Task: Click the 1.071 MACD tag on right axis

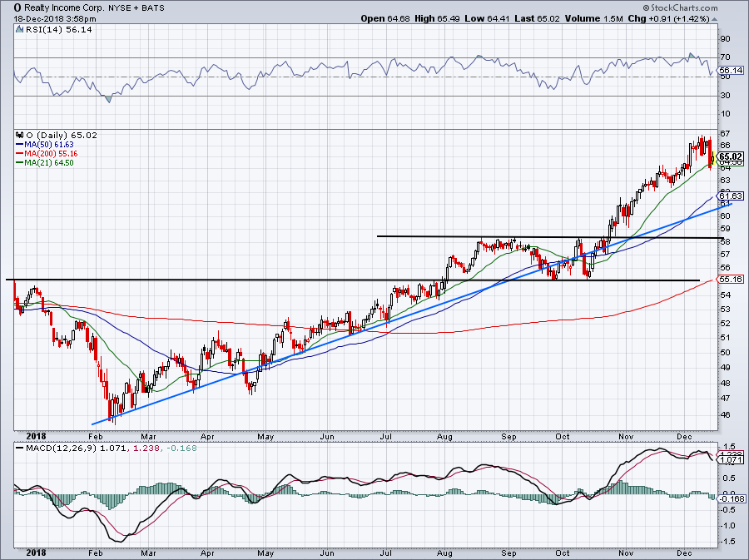Action: click(x=732, y=460)
